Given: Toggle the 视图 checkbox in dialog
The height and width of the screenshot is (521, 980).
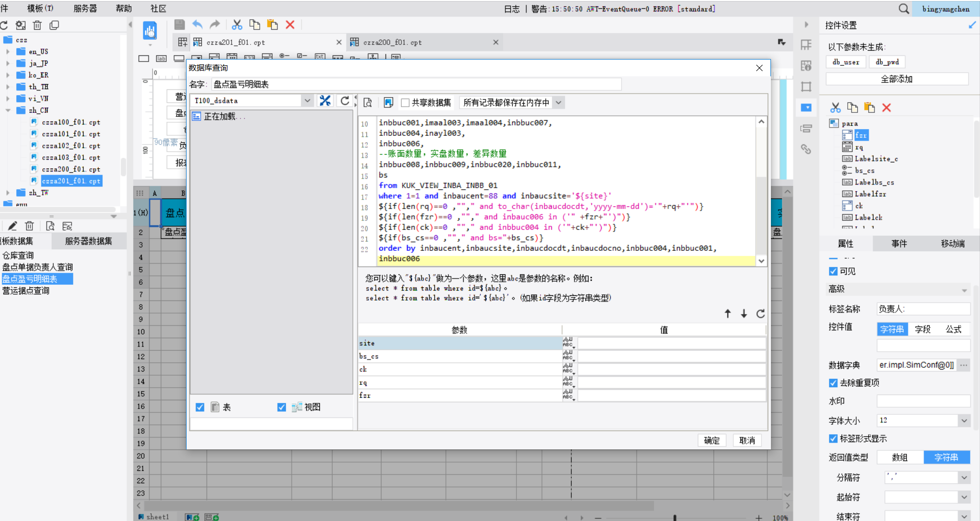Looking at the screenshot, I should 282,407.
